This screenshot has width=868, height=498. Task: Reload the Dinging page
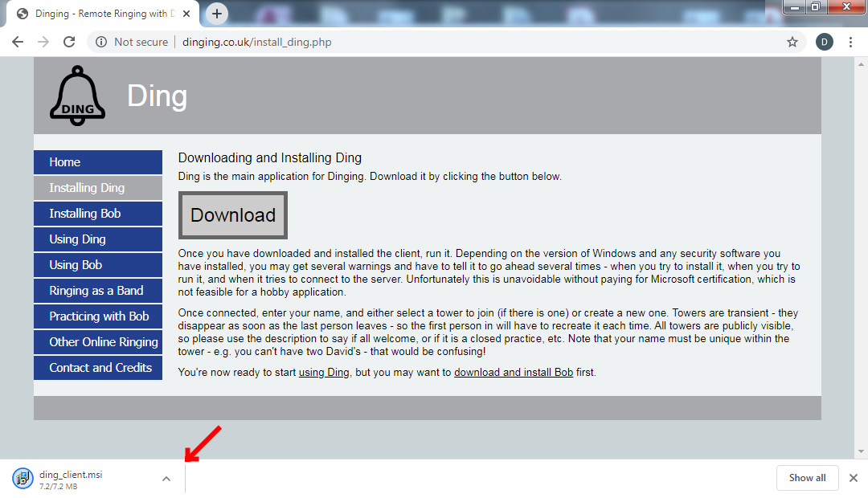pyautogui.click(x=68, y=42)
